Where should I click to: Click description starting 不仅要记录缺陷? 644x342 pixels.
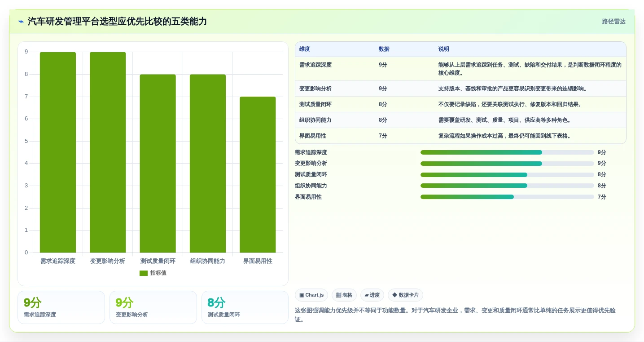(x=510, y=104)
